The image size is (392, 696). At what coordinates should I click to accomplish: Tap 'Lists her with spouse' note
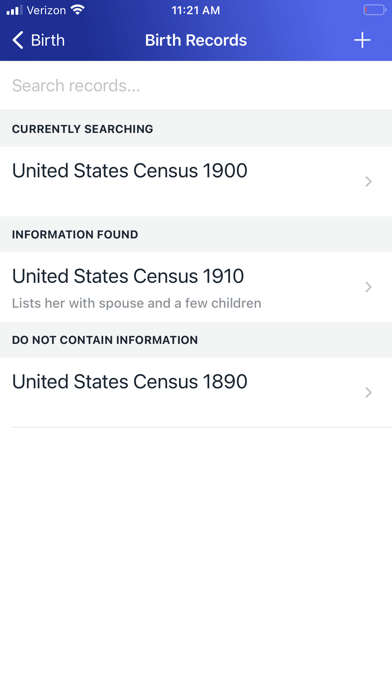136,303
